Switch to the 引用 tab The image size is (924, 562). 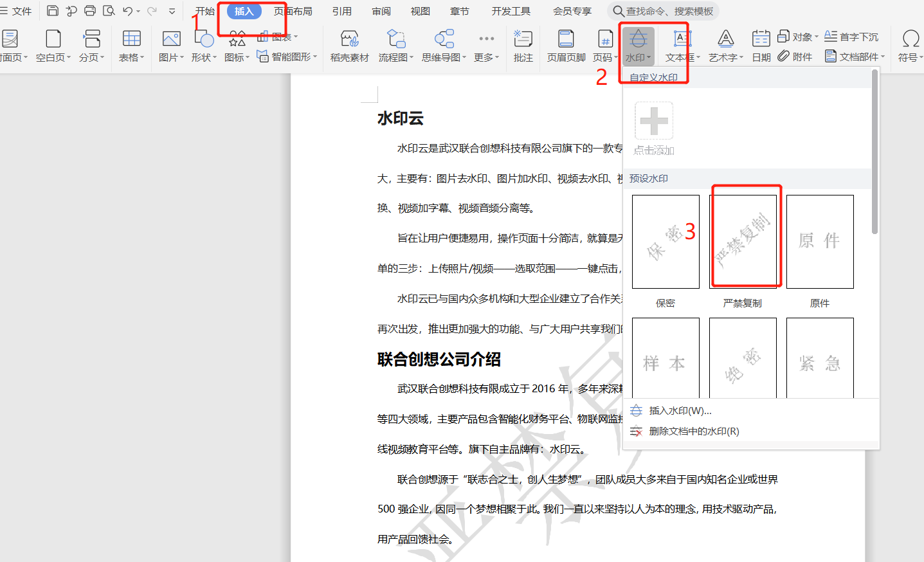coord(342,11)
